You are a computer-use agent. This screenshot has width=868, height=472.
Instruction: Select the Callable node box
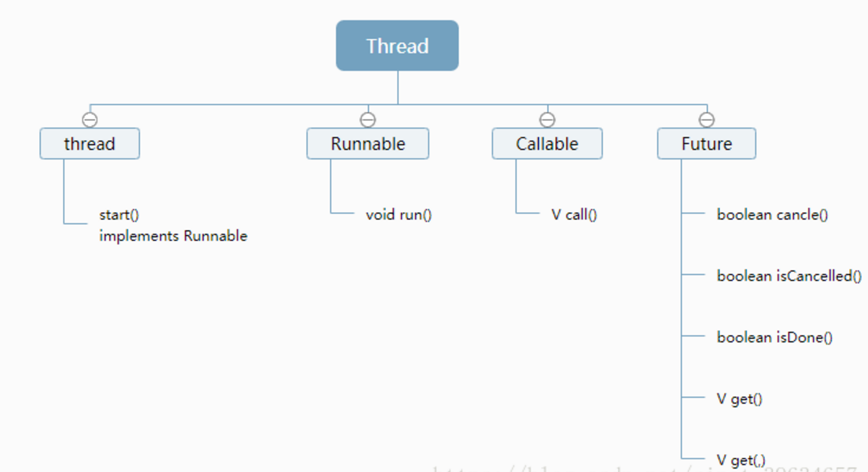(x=547, y=144)
